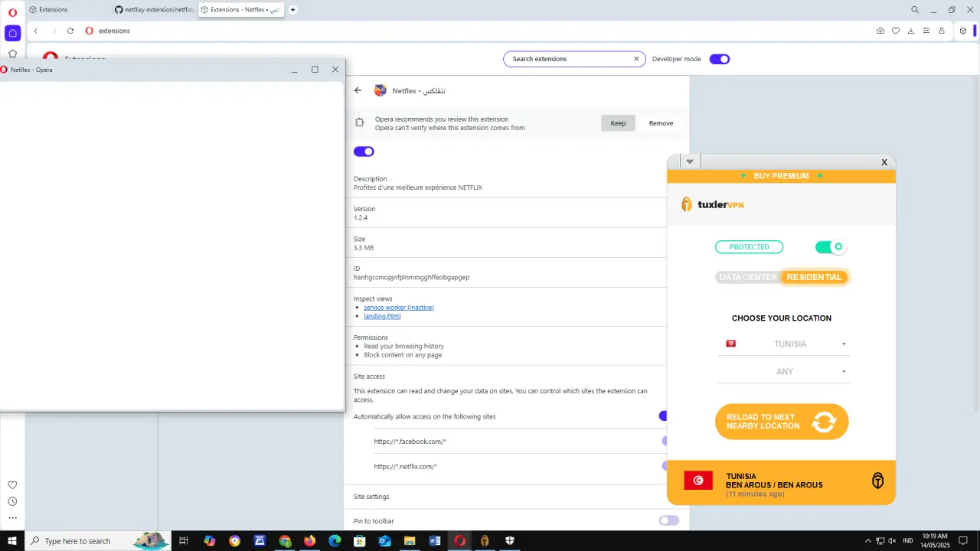Reload the extensions page

(70, 31)
